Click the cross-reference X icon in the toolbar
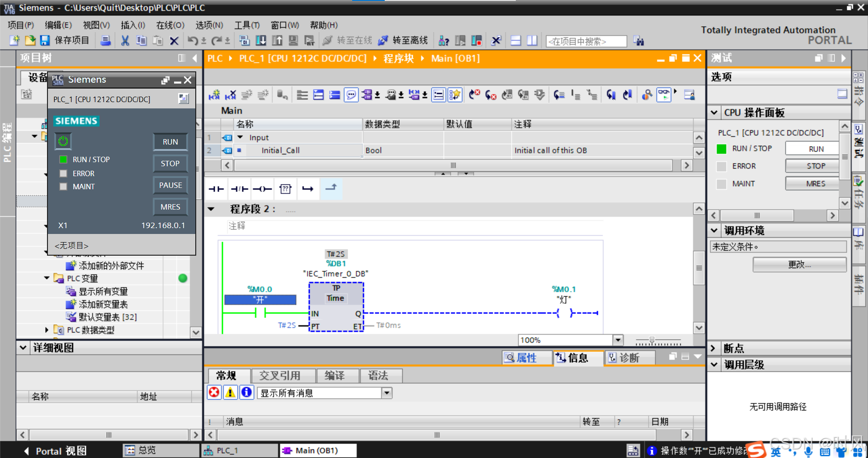This screenshot has width=868, height=458. [496, 41]
